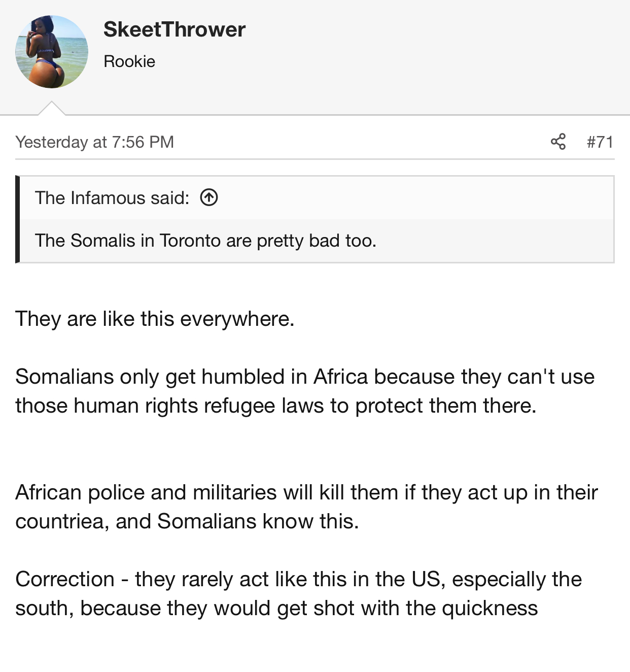The height and width of the screenshot is (672, 630).
Task: Click the dark left border of quote
Action: pyautogui.click(x=18, y=219)
